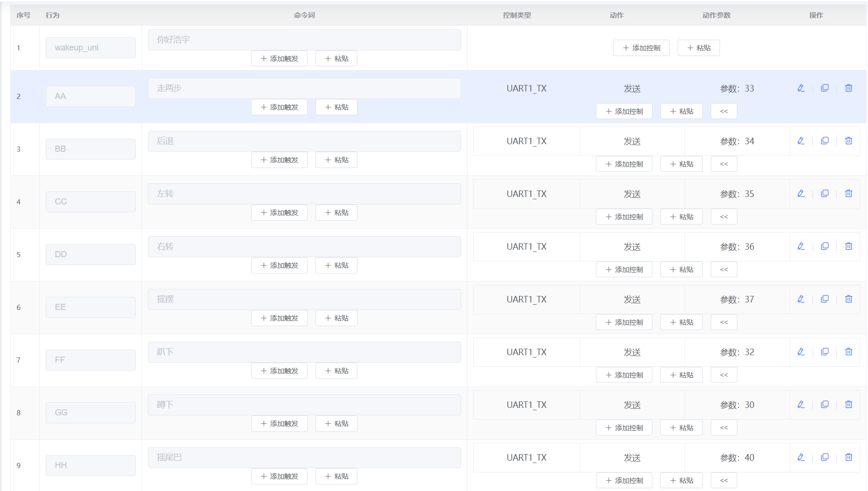The image size is (868, 491).
Task: Click the edit pencil icon for parameter 33
Action: coord(801,88)
